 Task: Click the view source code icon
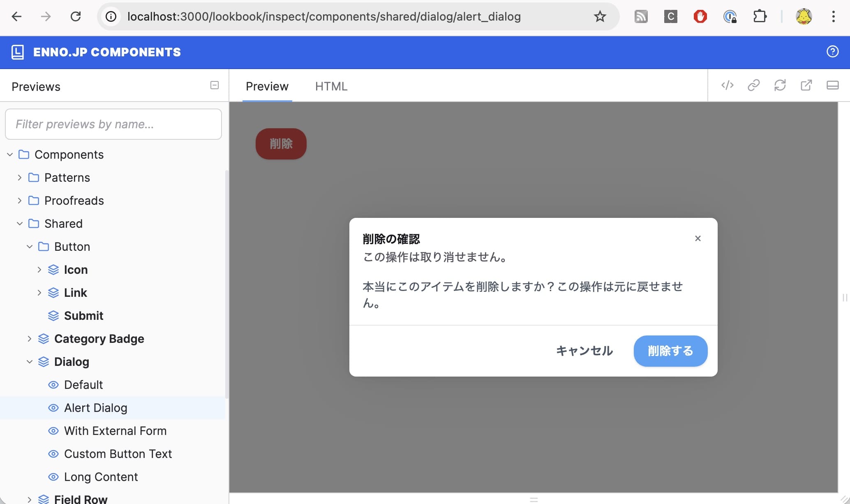coord(727,86)
